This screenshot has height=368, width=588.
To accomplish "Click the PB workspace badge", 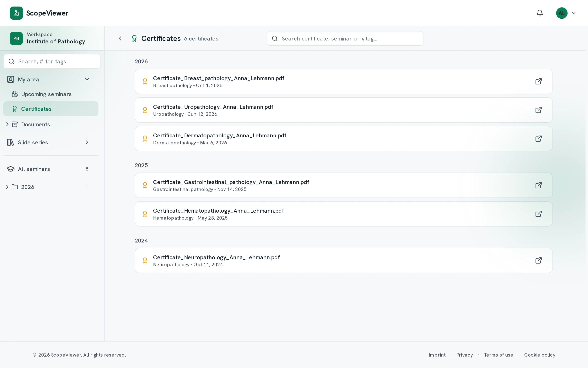I will tap(16, 38).
